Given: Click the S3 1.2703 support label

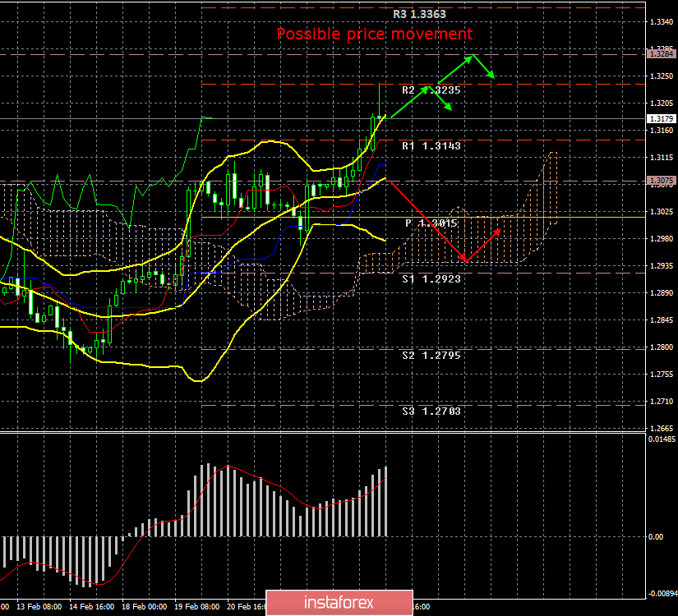Looking at the screenshot, I should click(431, 411).
